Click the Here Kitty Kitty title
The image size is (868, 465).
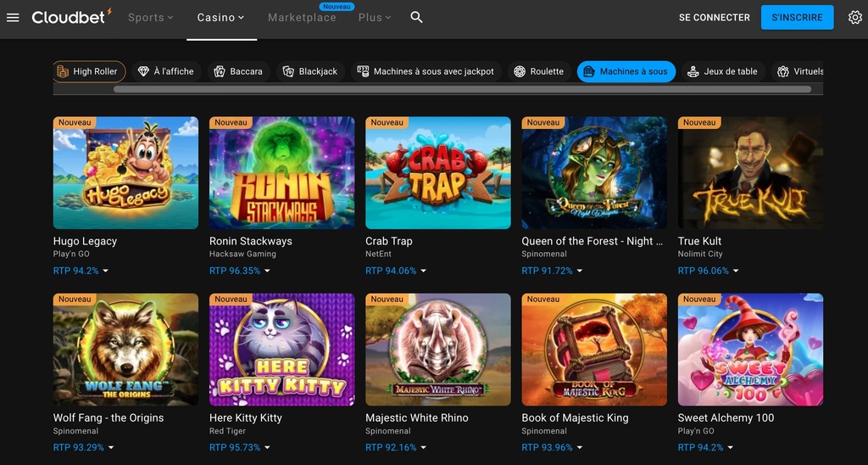click(245, 417)
